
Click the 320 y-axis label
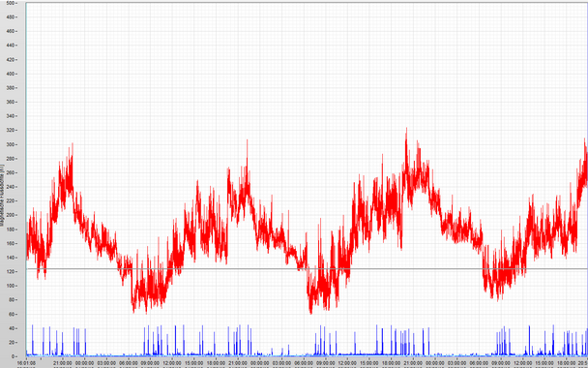coord(10,131)
